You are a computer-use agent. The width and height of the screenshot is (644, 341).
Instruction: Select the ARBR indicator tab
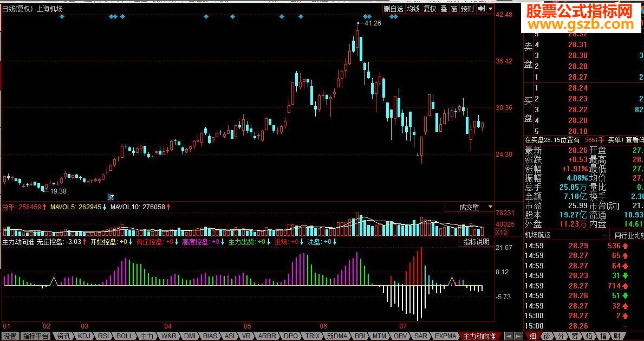(x=268, y=336)
